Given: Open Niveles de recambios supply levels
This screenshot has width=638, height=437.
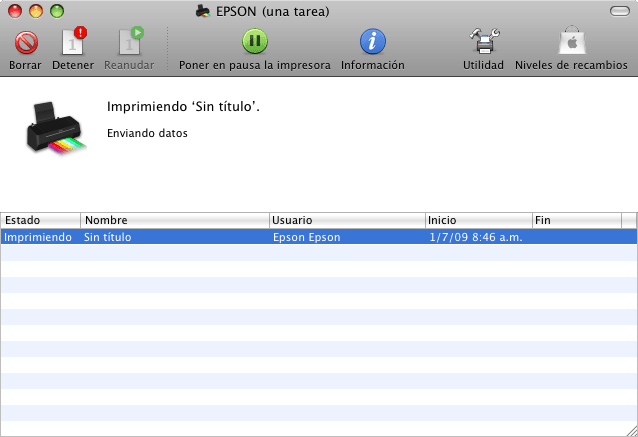Looking at the screenshot, I should [x=572, y=41].
